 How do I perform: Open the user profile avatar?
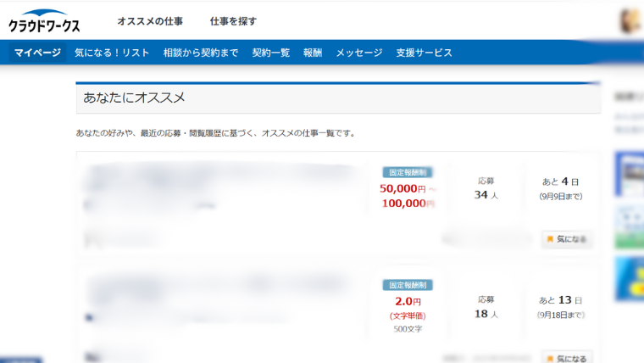631,21
